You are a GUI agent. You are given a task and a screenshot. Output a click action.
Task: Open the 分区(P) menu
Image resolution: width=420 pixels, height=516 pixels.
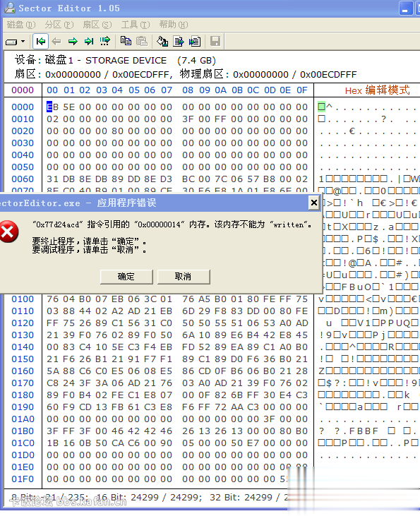coord(59,25)
